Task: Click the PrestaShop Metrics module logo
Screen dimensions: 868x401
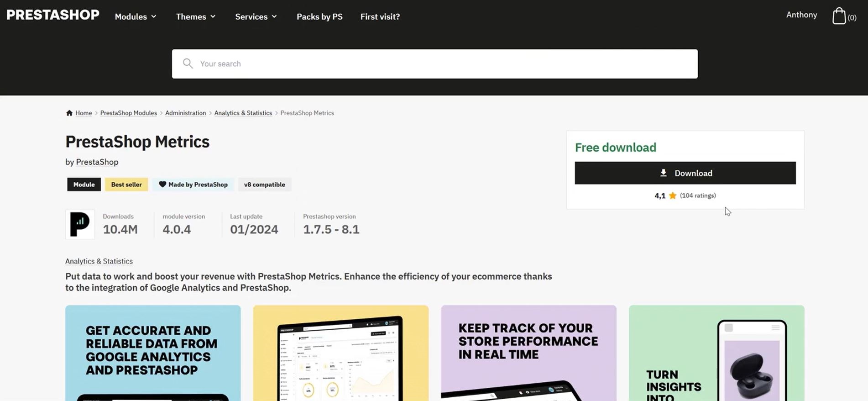Action: point(80,224)
